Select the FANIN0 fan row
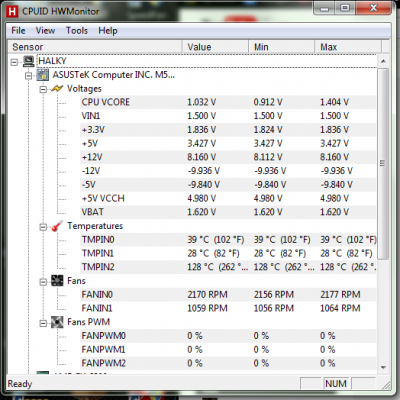Image resolution: width=400 pixels, height=400 pixels. (228, 295)
